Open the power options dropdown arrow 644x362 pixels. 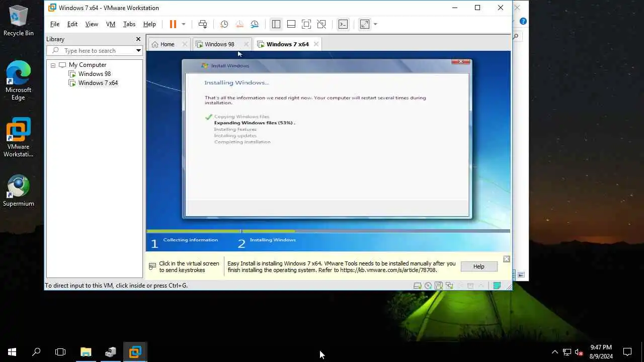[x=184, y=24]
